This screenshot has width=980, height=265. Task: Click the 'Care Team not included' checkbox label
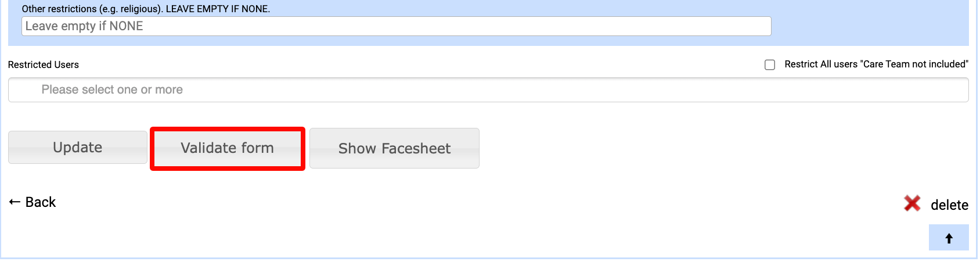pos(876,65)
